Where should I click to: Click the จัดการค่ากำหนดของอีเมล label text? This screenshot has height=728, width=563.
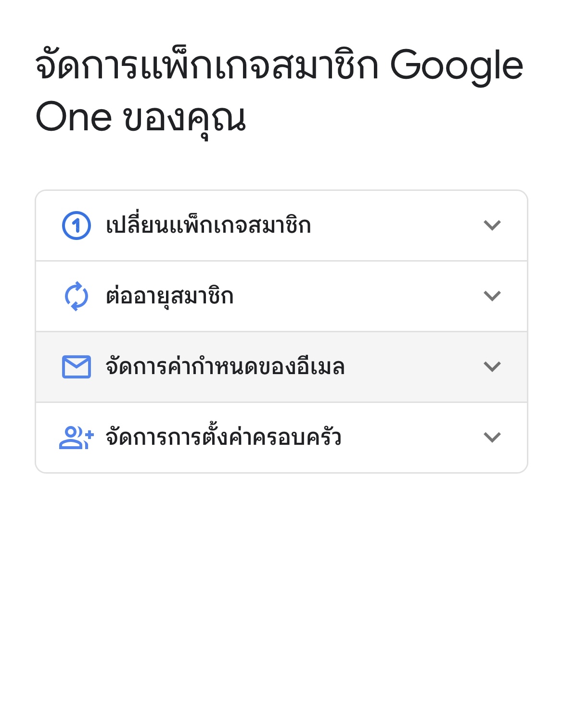pos(225,367)
